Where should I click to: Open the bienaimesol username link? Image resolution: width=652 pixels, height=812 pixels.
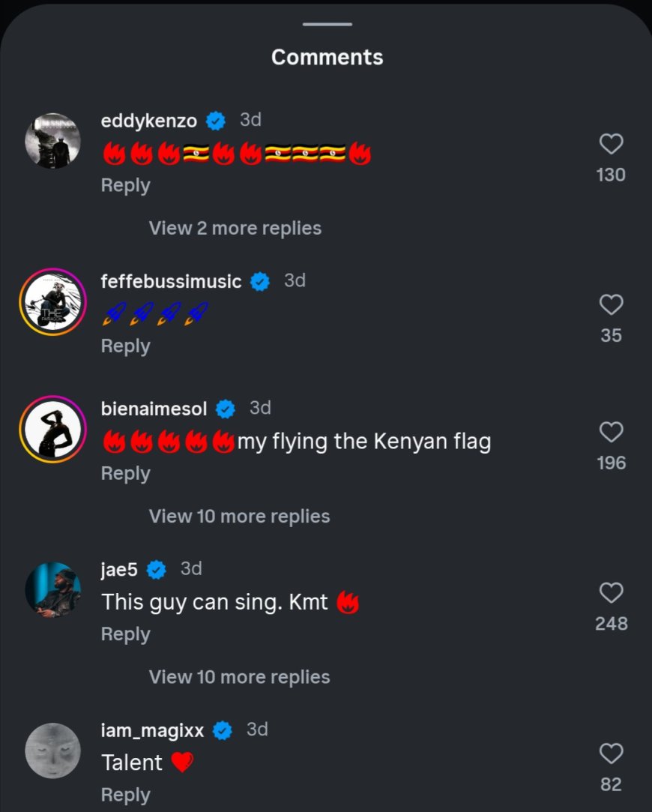pos(154,409)
